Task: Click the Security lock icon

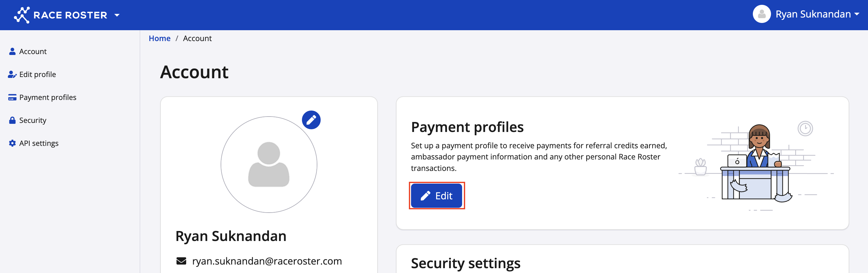Action: (x=12, y=120)
